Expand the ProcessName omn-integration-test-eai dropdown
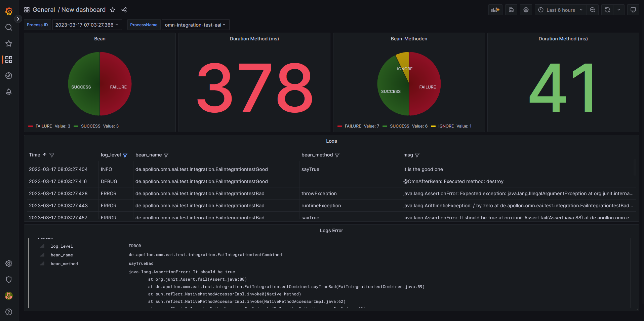The image size is (644, 321). [195, 25]
